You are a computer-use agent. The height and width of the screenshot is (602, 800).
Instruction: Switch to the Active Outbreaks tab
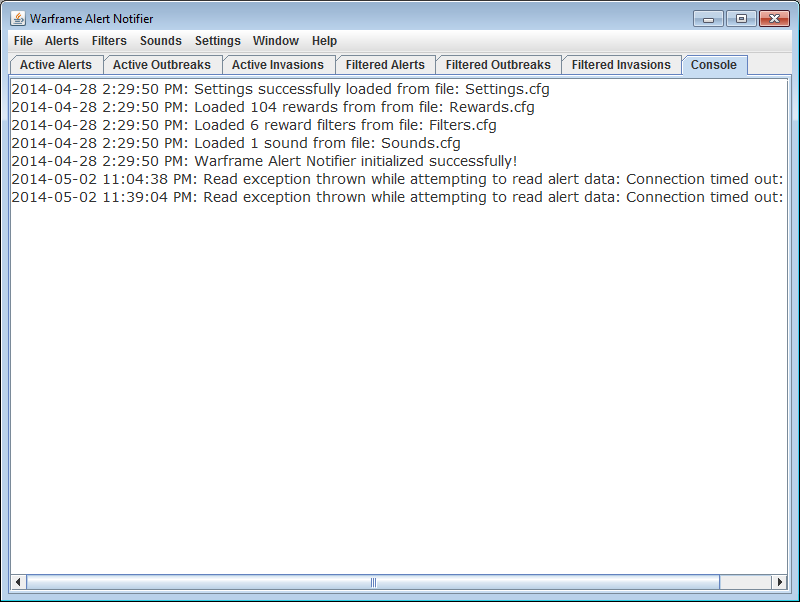(x=161, y=65)
